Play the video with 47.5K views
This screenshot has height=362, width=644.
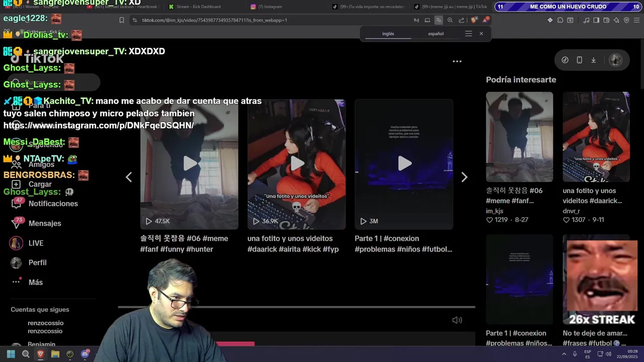click(189, 164)
